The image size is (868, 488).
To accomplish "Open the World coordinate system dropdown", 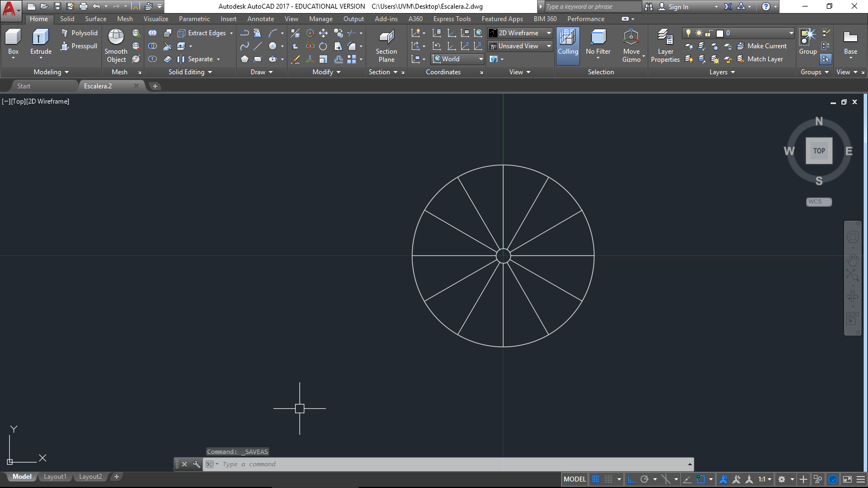I will tap(457, 59).
